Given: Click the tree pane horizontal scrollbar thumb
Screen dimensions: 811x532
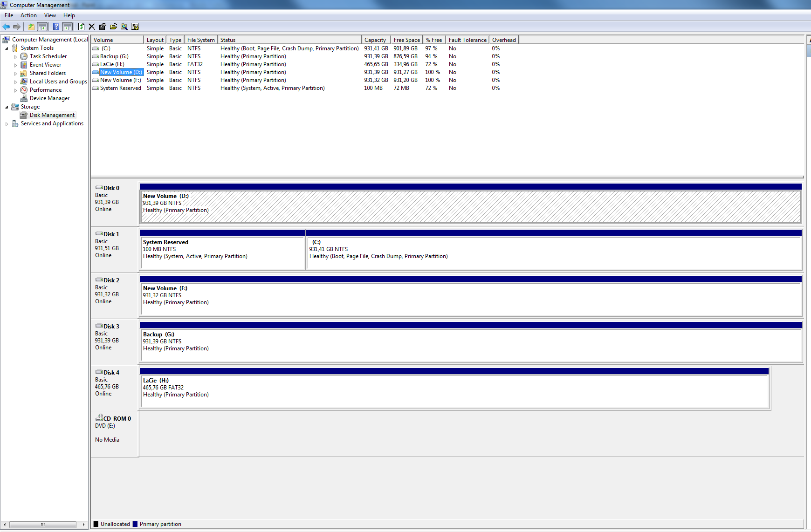Looking at the screenshot, I should point(43,525).
